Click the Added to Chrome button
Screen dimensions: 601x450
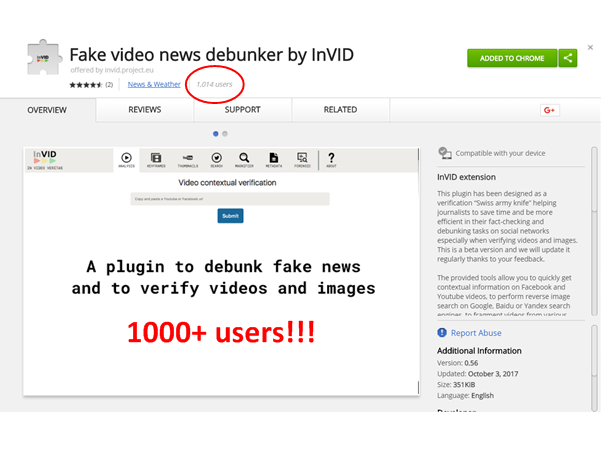[x=512, y=58]
